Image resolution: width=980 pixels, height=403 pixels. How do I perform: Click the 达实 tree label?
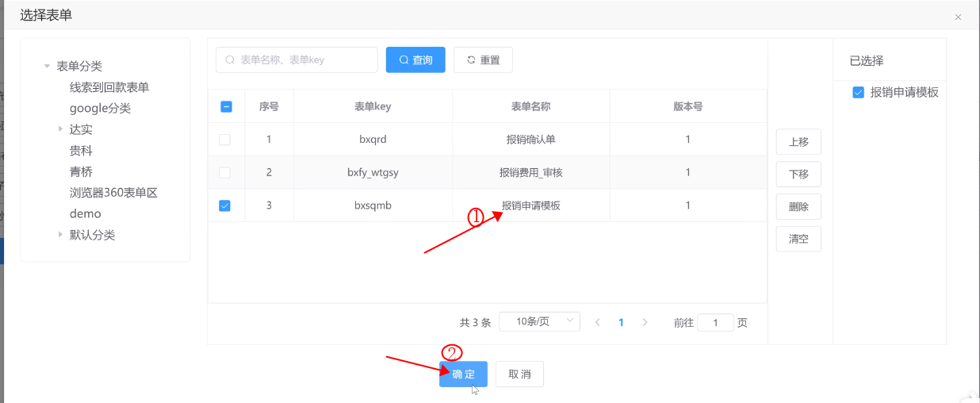coord(81,129)
